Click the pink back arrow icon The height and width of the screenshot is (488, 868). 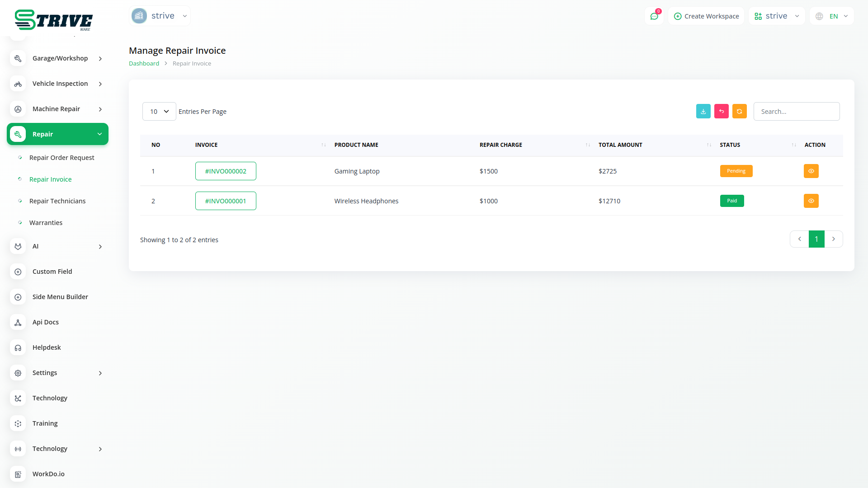point(721,111)
